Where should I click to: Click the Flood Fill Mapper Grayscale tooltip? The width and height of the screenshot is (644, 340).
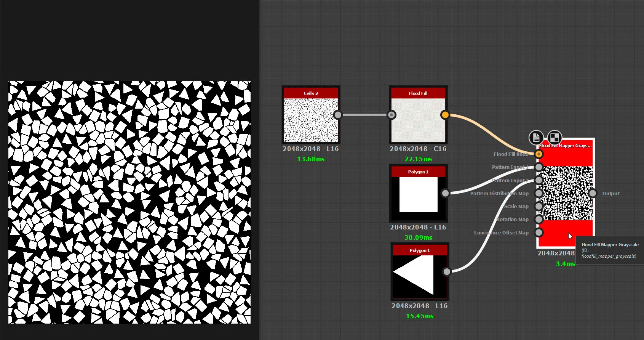tap(610, 250)
